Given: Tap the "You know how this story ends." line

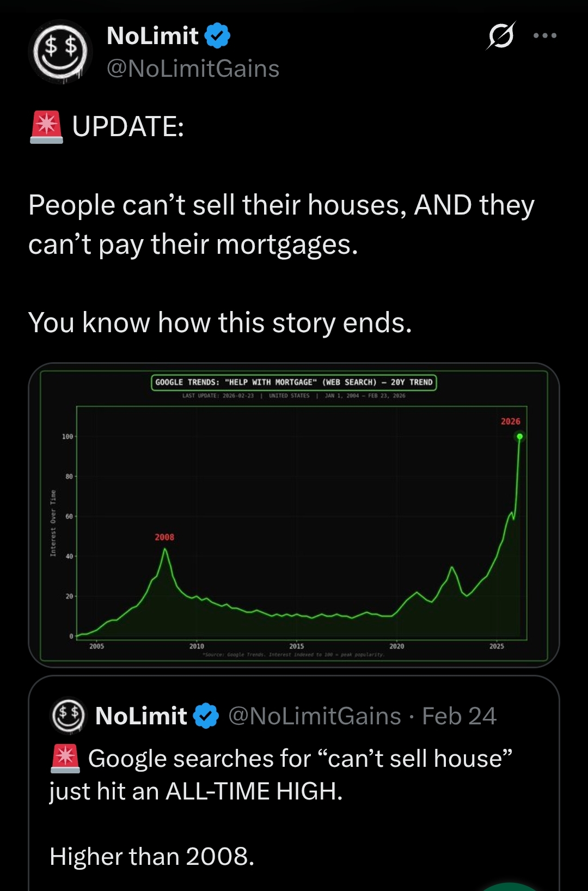Looking at the screenshot, I should coord(220,322).
